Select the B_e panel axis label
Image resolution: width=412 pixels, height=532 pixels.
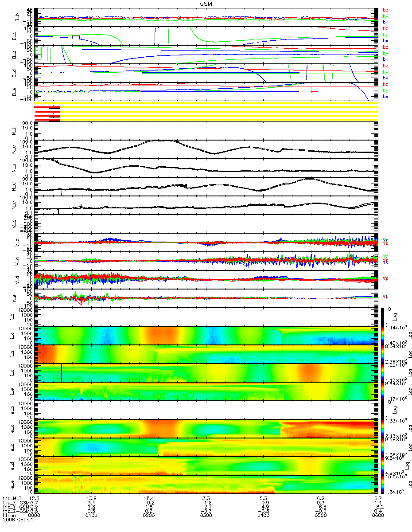pos(15,92)
